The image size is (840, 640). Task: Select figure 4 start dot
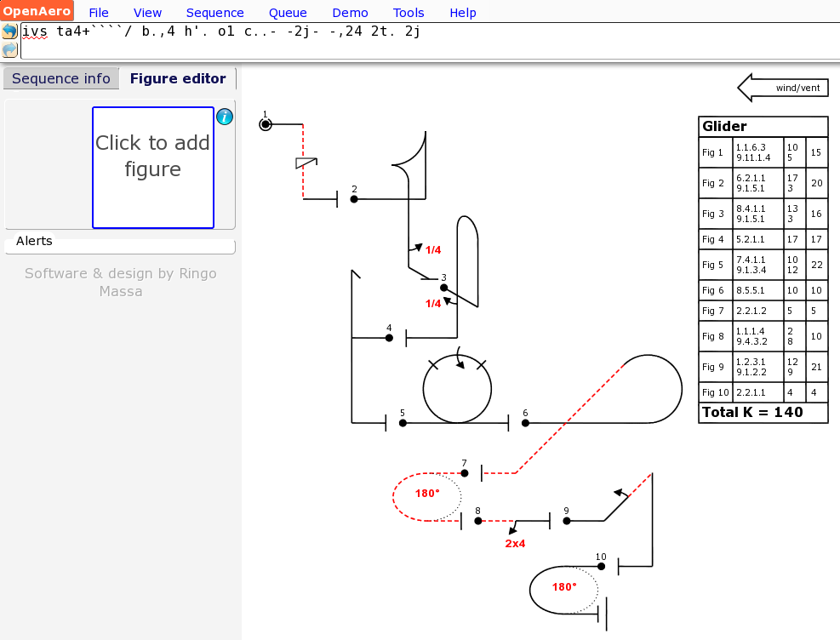click(x=390, y=338)
